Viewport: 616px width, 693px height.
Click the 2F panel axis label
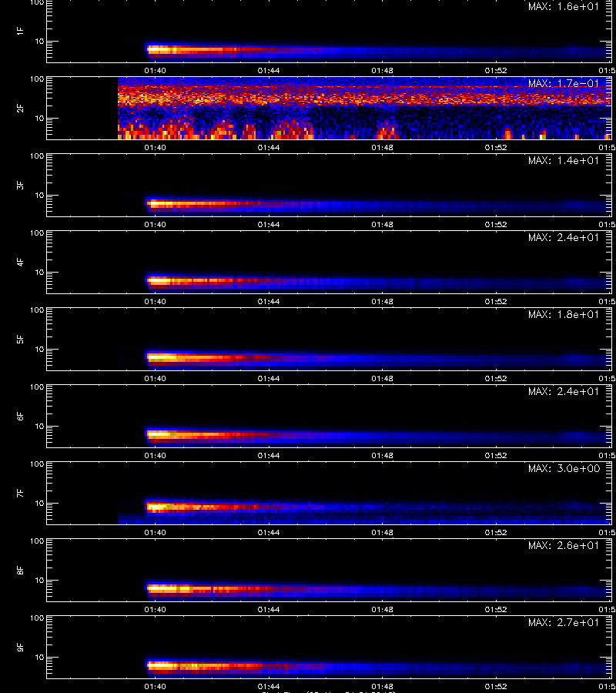coord(20,109)
